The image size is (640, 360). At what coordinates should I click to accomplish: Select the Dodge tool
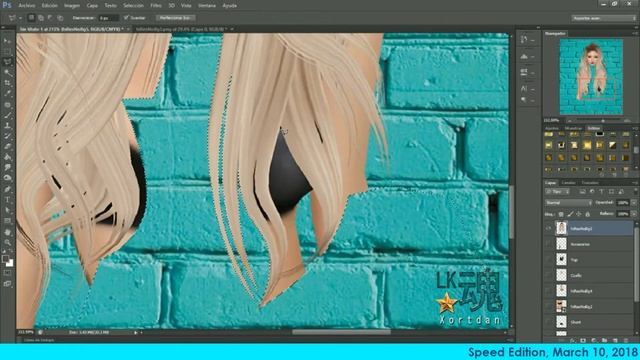click(7, 178)
